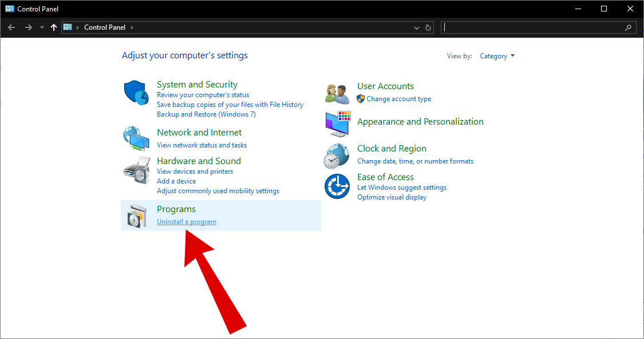Click Let Windows suggest settings
Screen dimensions: 644x339
point(402,188)
